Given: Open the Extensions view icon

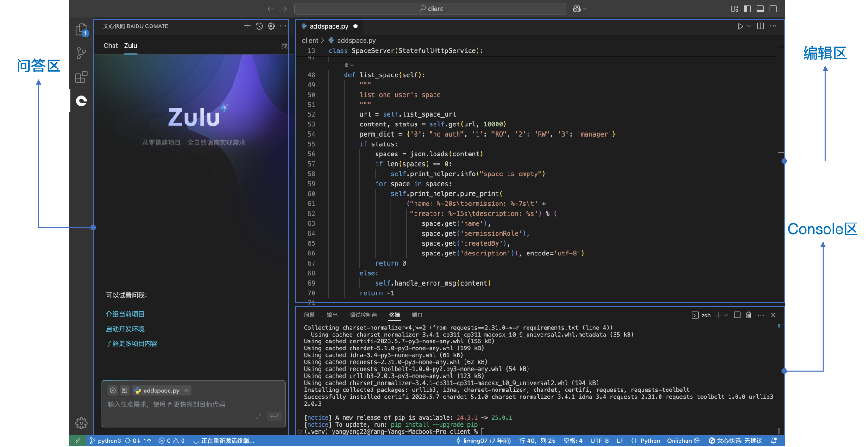Looking at the screenshot, I should 81,77.
